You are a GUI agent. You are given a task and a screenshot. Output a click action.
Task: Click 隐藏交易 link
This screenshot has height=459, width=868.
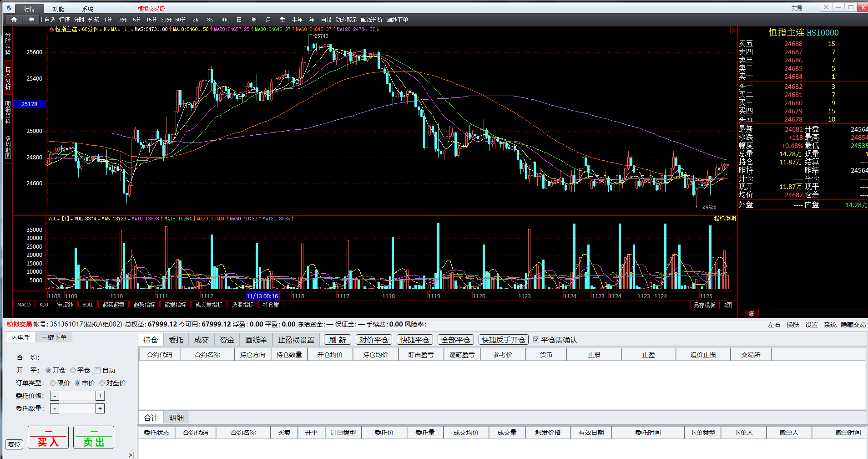tap(853, 325)
